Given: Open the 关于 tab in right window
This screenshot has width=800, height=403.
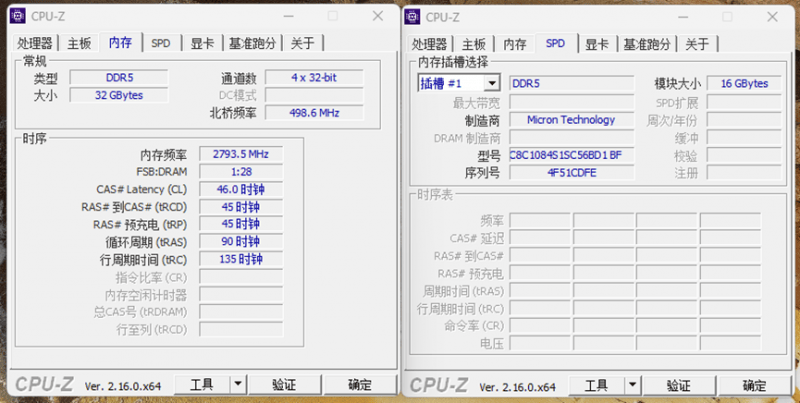Looking at the screenshot, I should (x=697, y=44).
